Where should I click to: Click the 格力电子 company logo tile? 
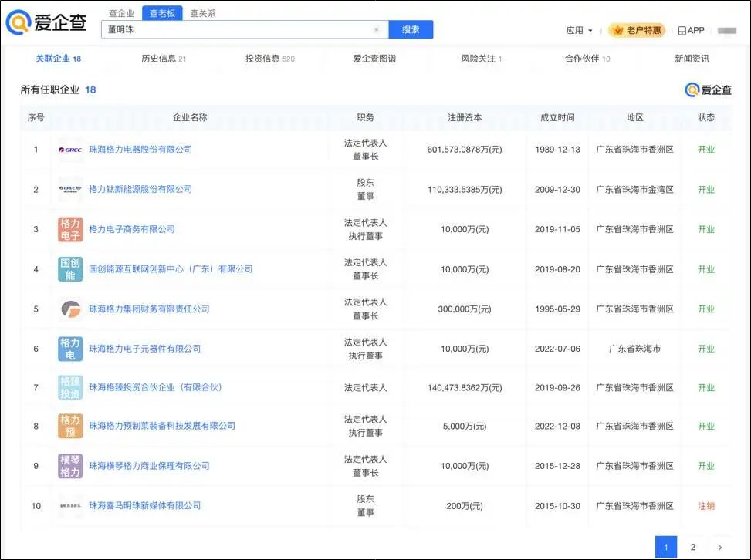click(70, 229)
